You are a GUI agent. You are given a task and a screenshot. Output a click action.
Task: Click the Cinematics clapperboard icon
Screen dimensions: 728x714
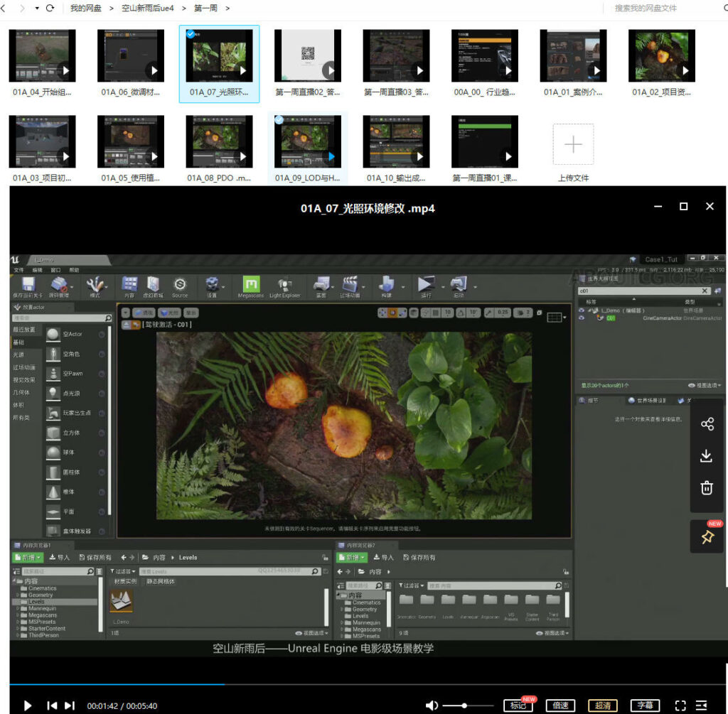click(350, 287)
